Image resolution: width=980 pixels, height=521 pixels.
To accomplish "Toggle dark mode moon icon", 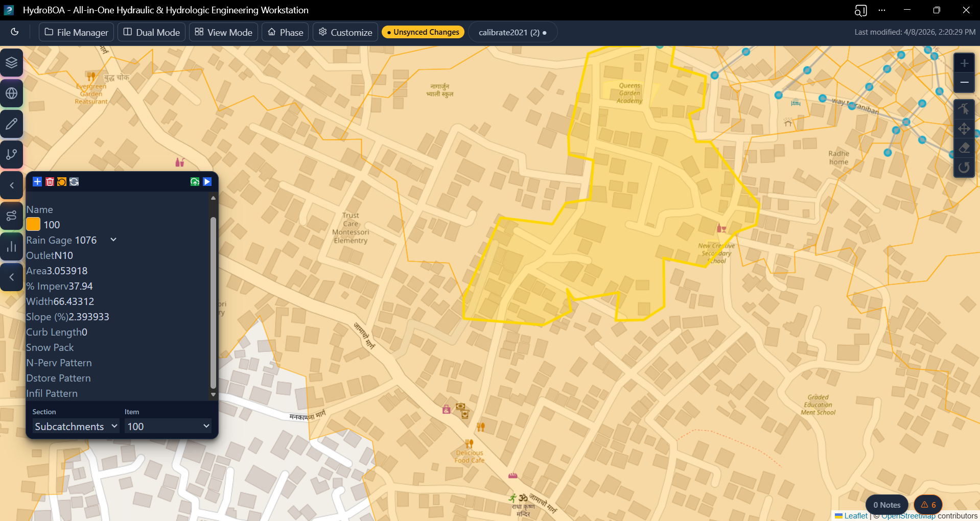I will [15, 32].
